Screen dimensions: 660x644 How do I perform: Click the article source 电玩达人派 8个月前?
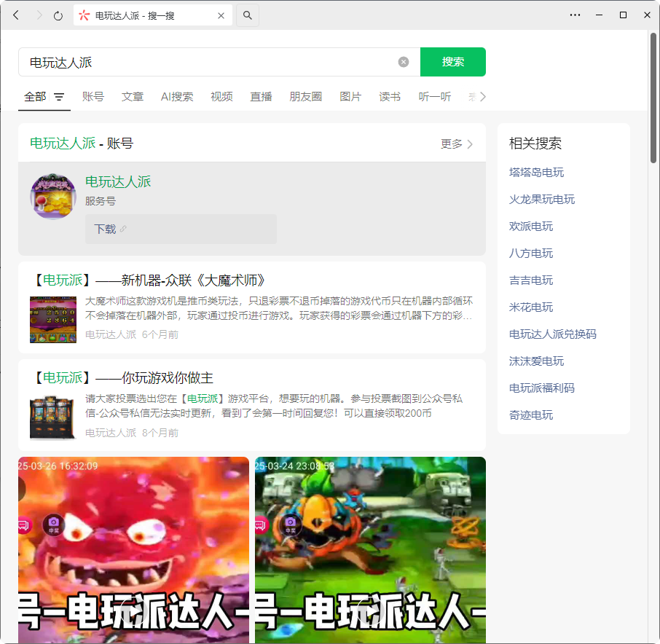coord(132,433)
